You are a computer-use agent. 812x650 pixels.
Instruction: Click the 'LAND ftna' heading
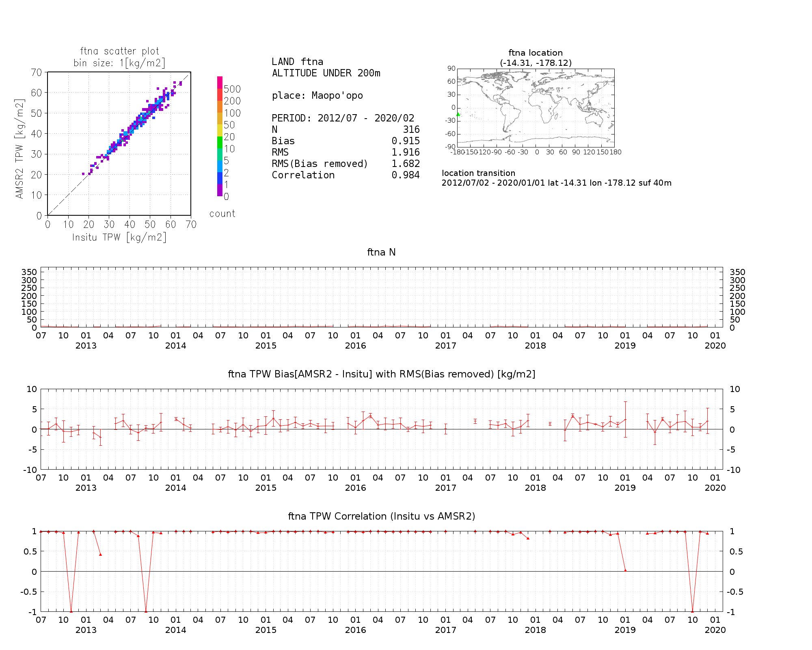(298, 62)
